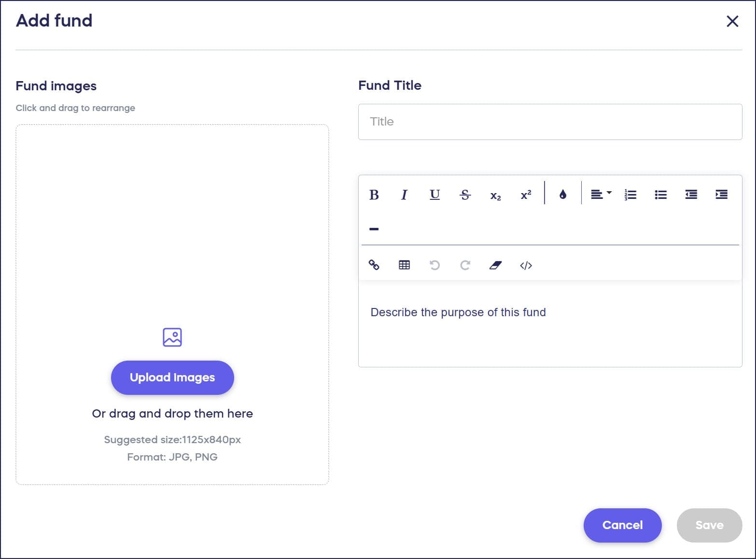Insert a numbered ordered list

[x=630, y=195]
